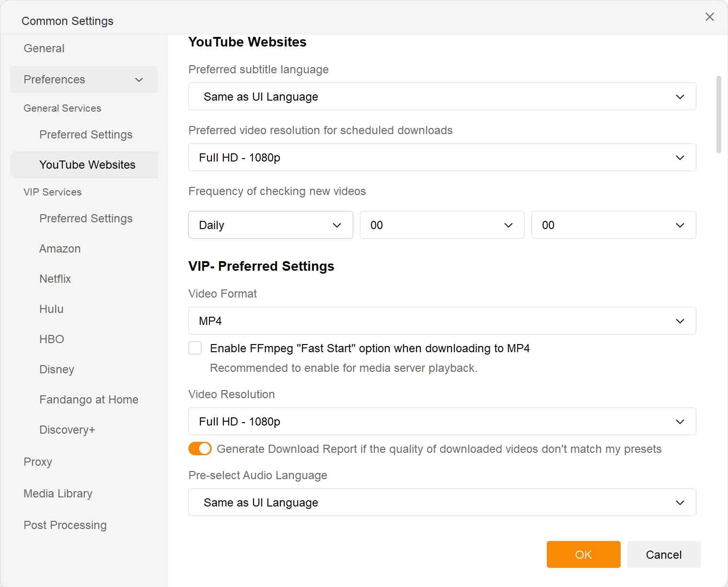The width and height of the screenshot is (728, 587).
Task: Click the Cancel button
Action: (663, 554)
